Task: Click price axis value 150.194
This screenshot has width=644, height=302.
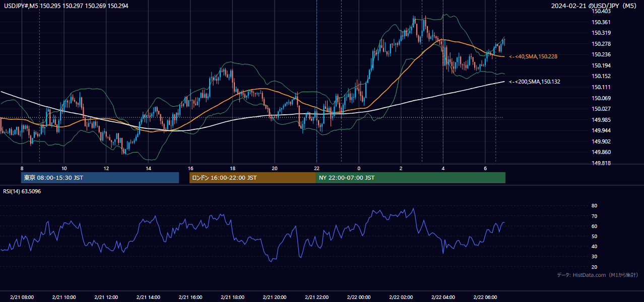Action: click(602, 65)
